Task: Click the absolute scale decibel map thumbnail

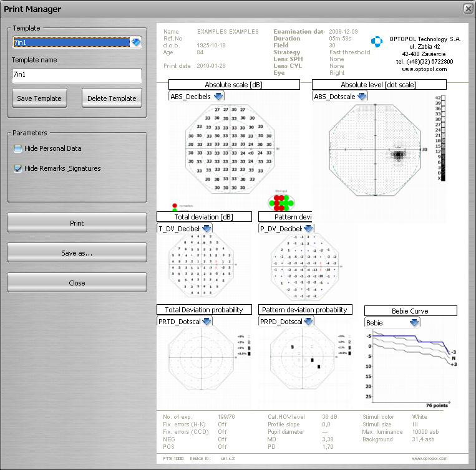Action: tap(230, 149)
